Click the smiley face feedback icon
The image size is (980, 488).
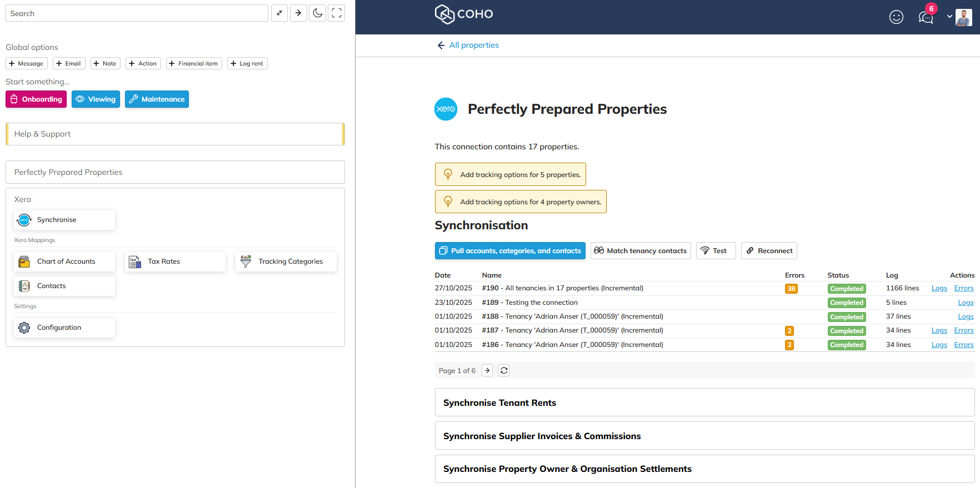896,17
